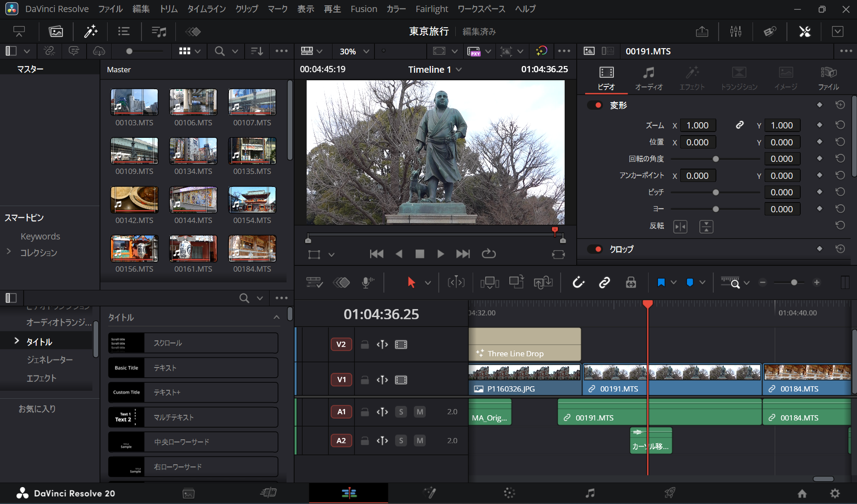Adjust the 回転の角度 slider

pyautogui.click(x=716, y=159)
